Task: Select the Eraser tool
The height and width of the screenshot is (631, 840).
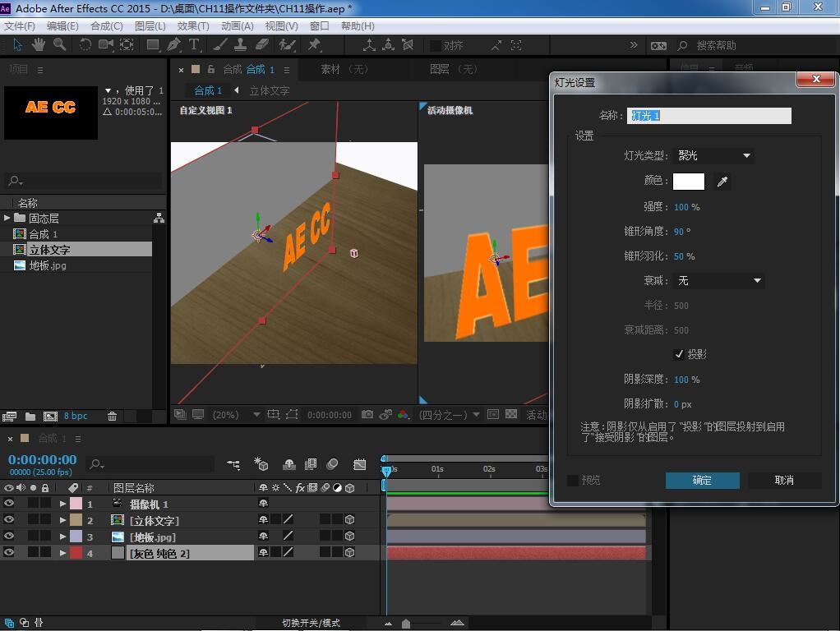Action: (262, 45)
